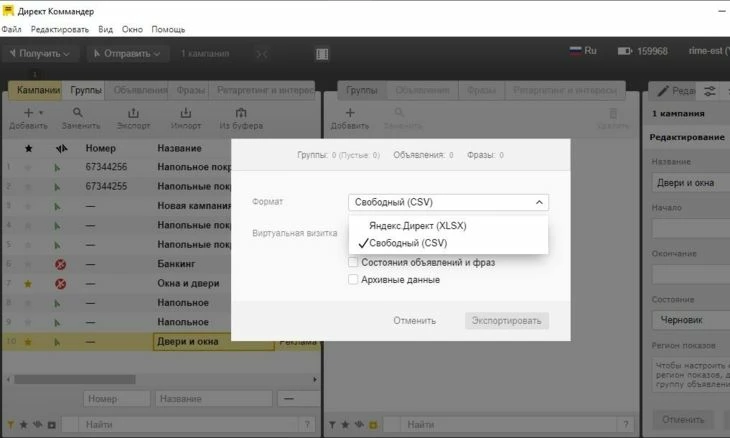The width and height of the screenshot is (730, 438).
Task: Click the Импорт icon in campaigns toolbar
Action: [186, 113]
